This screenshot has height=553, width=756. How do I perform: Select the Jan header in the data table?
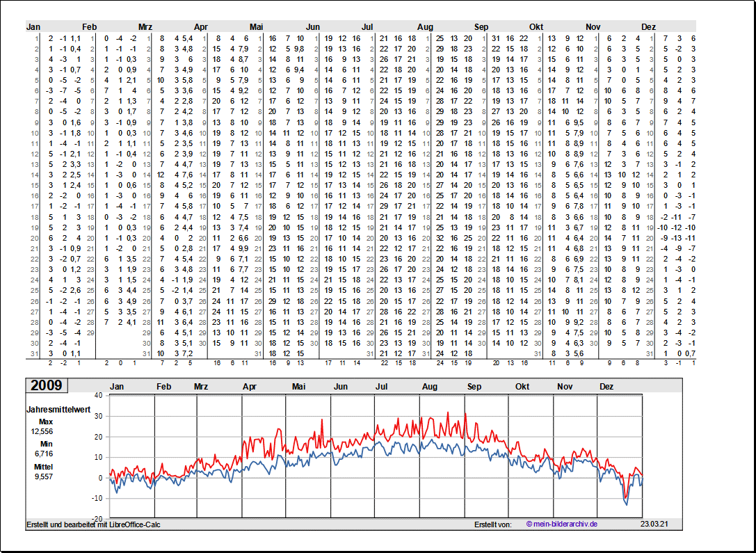click(x=33, y=26)
